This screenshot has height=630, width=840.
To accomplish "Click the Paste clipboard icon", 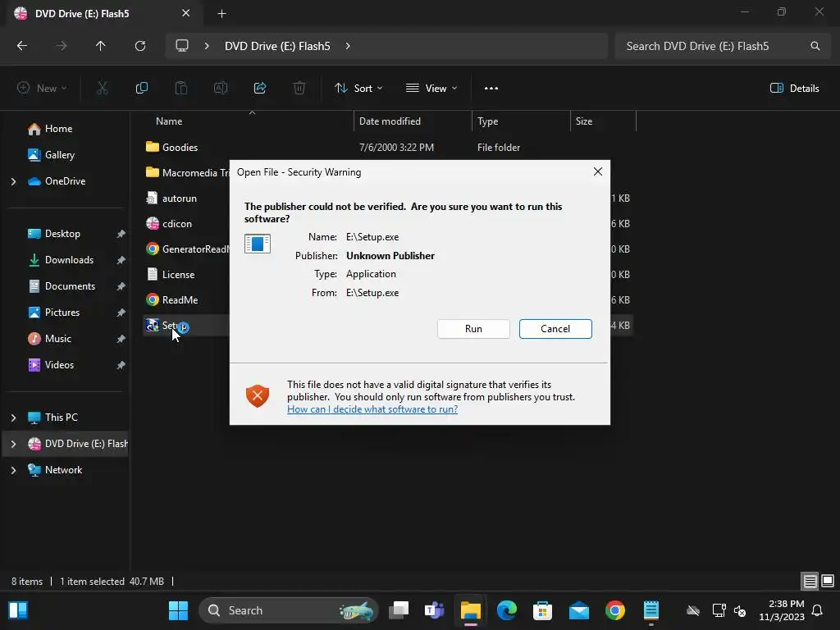I will [x=181, y=89].
